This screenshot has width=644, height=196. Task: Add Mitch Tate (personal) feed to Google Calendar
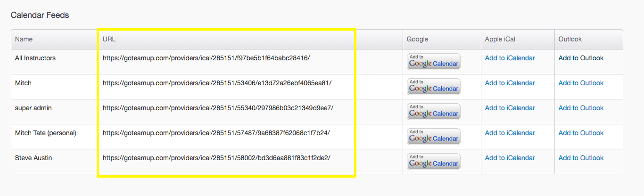click(x=433, y=137)
